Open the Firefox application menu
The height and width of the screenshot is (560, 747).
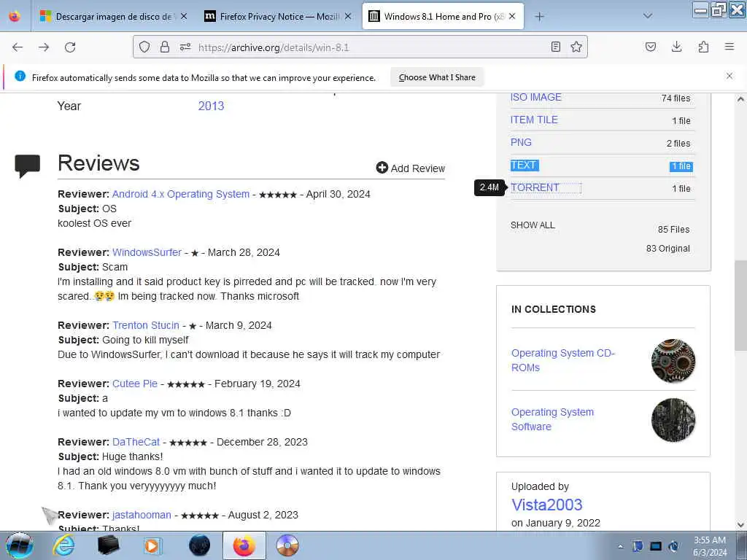point(729,47)
